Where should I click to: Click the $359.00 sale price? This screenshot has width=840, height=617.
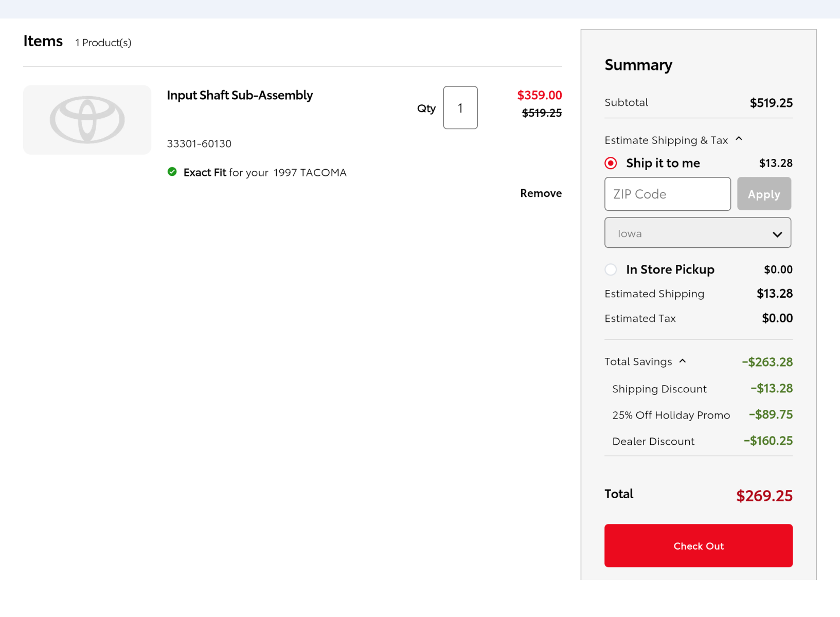pos(539,95)
